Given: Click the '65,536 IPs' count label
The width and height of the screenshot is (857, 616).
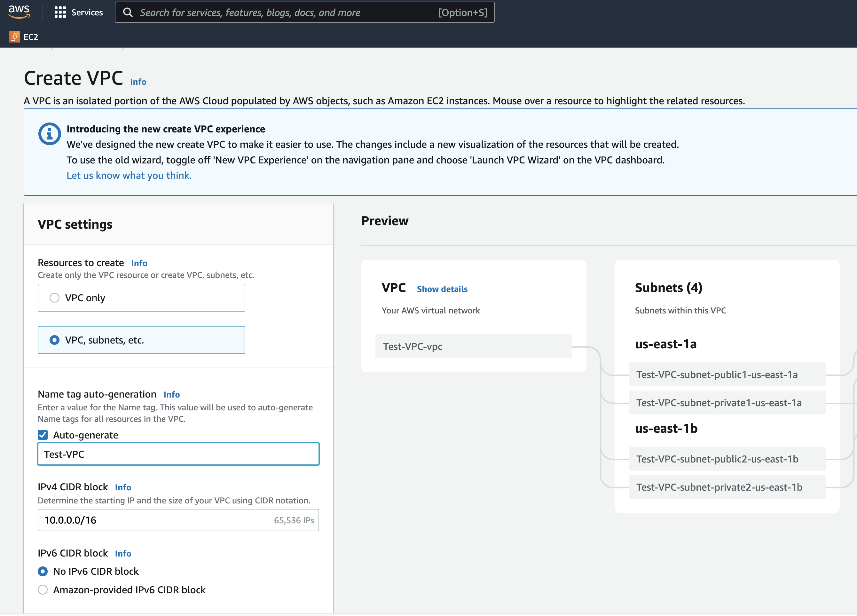Looking at the screenshot, I should click(294, 520).
